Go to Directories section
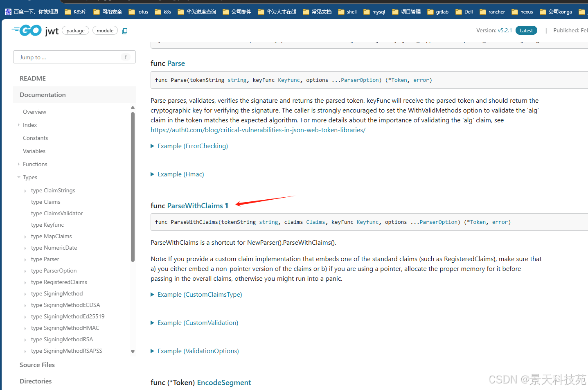Image resolution: width=588 pixels, height=390 pixels. pyautogui.click(x=36, y=381)
